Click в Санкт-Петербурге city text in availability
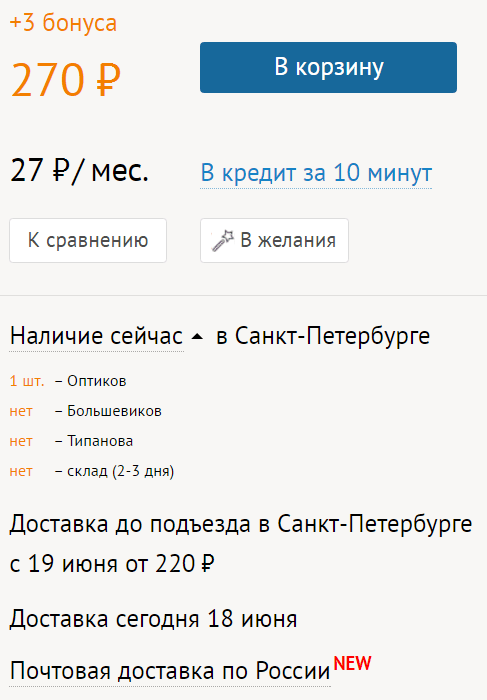Viewport: 487px width, 700px height. pos(323,336)
